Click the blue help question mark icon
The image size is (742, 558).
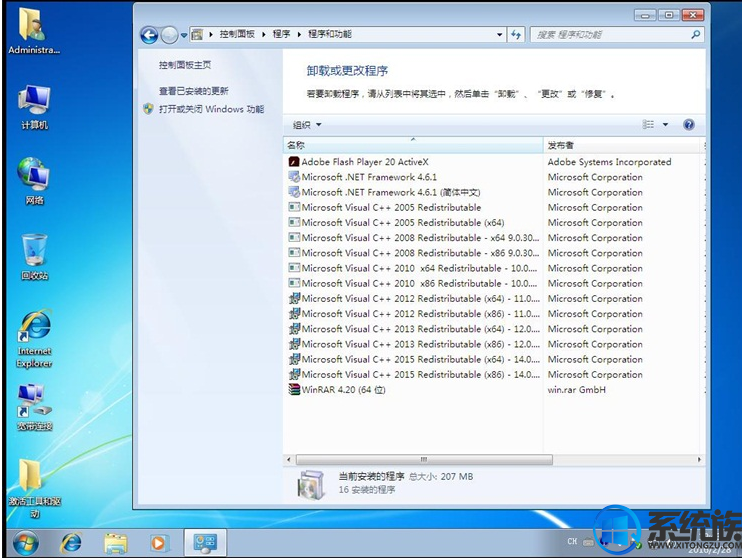tap(689, 124)
